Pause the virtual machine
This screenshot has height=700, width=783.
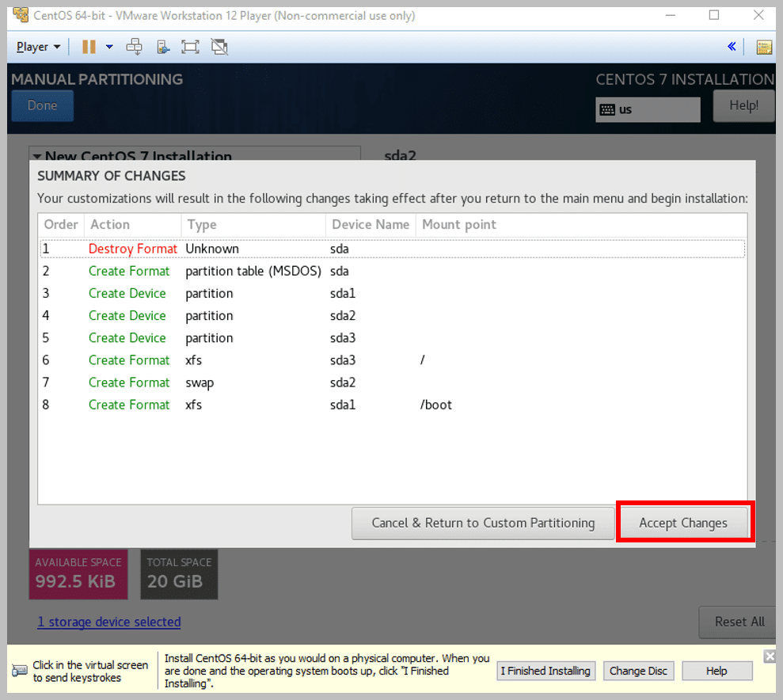point(89,47)
